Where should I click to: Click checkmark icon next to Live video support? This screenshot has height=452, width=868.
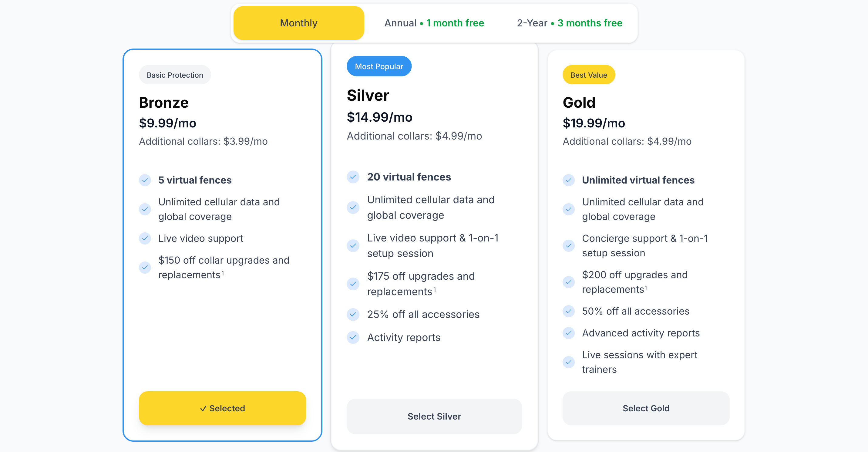145,238
